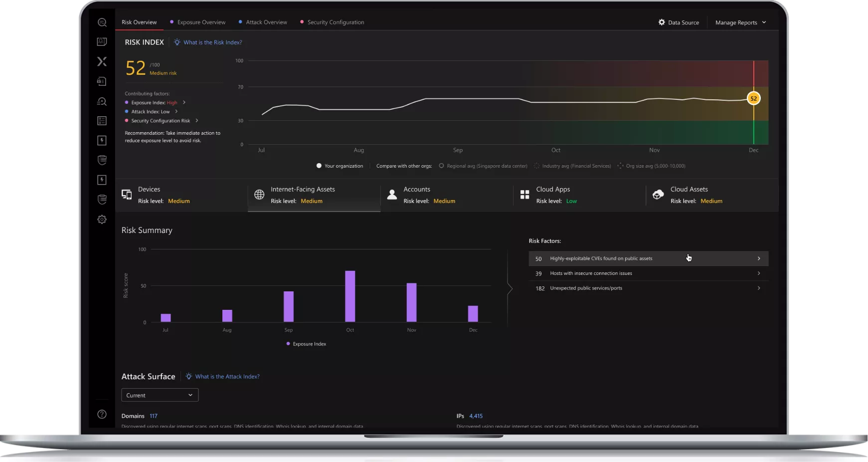Switch to the Exposure Overview tab
The height and width of the screenshot is (462, 868).
click(x=201, y=22)
